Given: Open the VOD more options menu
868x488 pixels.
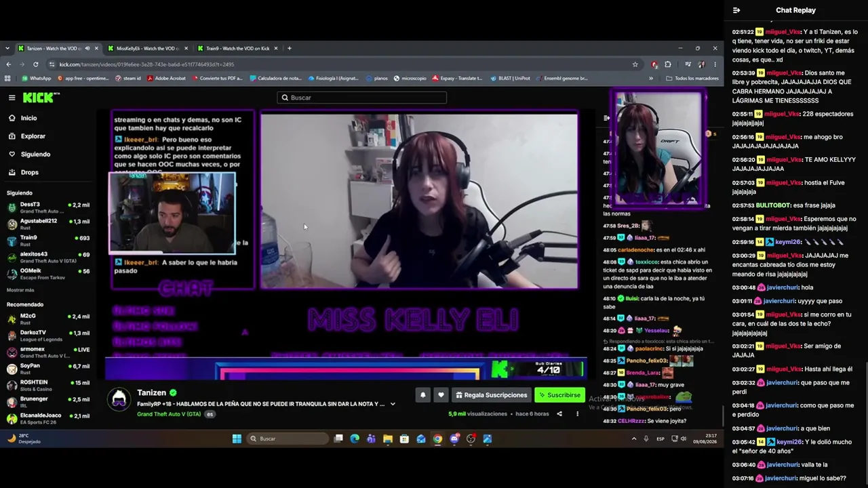Looking at the screenshot, I should tap(576, 413).
